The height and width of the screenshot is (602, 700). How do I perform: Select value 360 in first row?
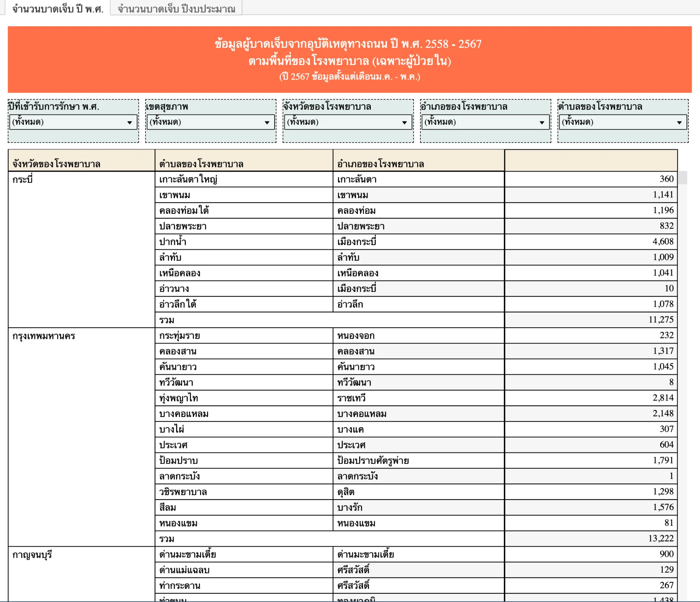pyautogui.click(x=591, y=179)
